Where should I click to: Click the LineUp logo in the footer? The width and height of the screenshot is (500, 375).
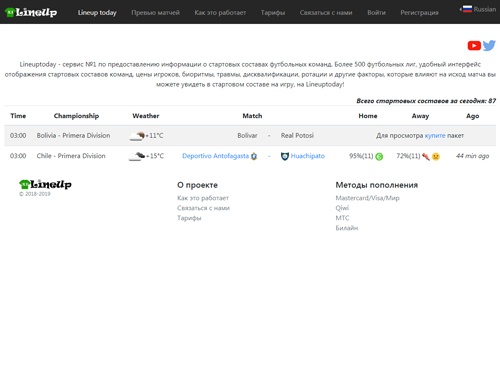click(x=45, y=184)
